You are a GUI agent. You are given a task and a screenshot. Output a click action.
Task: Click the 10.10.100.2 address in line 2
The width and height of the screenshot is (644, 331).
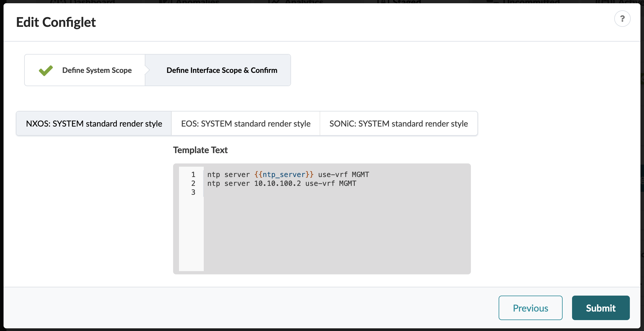277,183
